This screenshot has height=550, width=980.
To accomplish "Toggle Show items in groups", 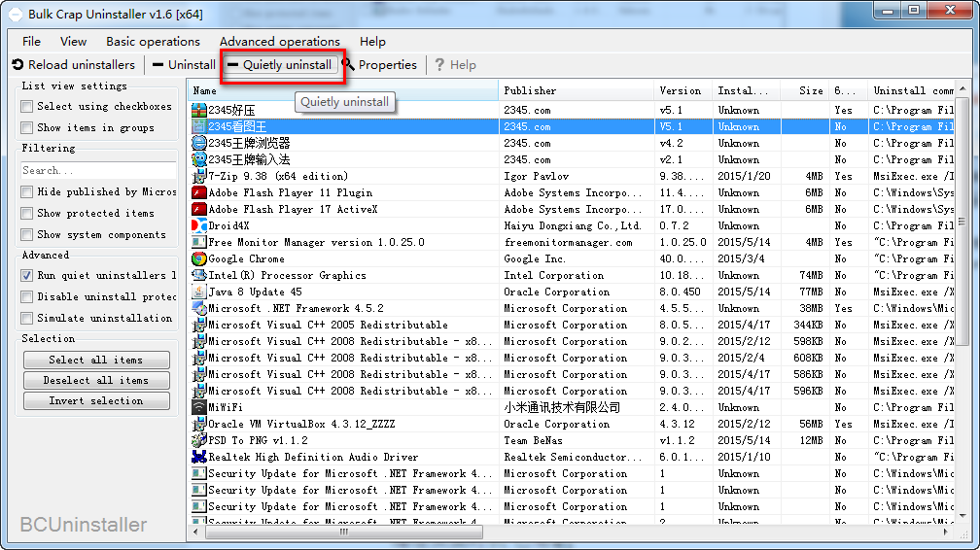I will click(x=27, y=128).
